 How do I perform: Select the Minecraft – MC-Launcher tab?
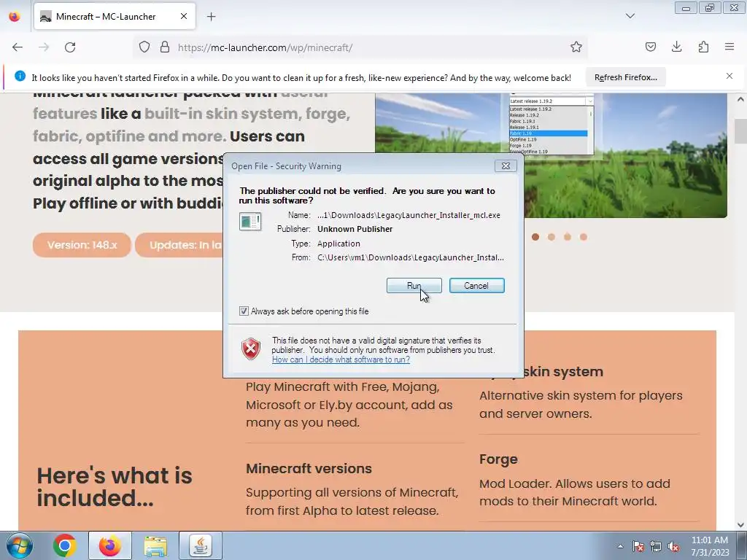[x=115, y=16]
